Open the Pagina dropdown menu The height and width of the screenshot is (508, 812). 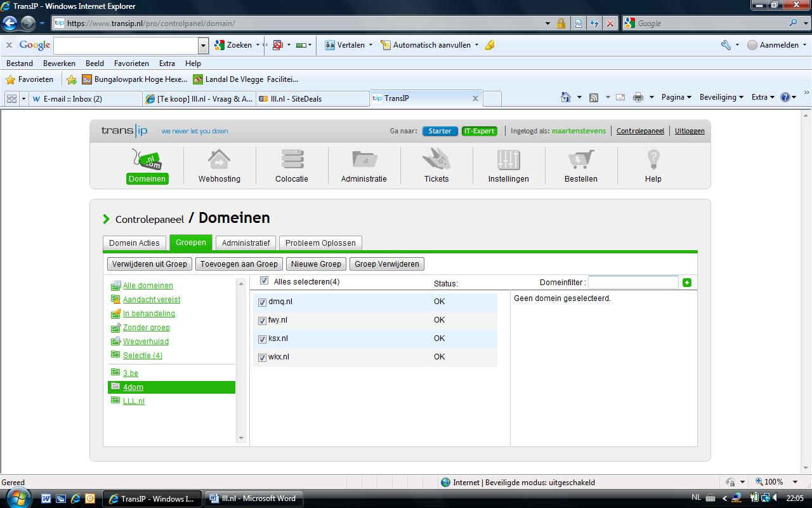click(x=677, y=97)
